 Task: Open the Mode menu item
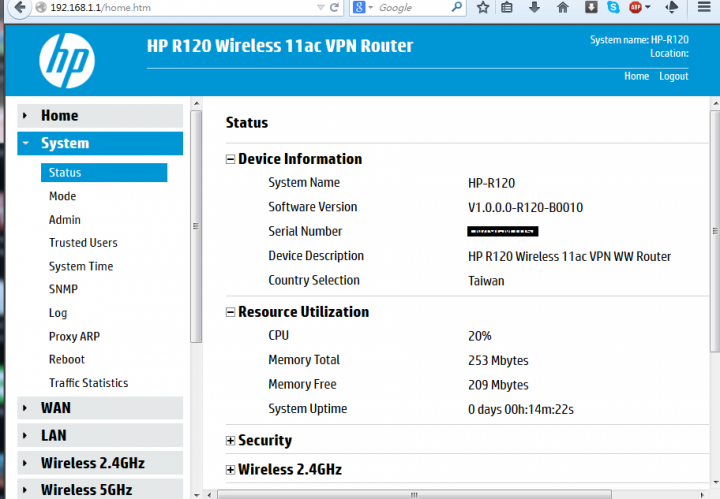tap(62, 196)
